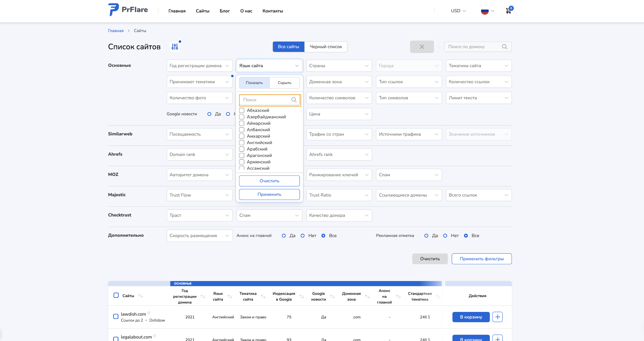Expand the Цена dropdown
The image size is (644, 341).
339,114
